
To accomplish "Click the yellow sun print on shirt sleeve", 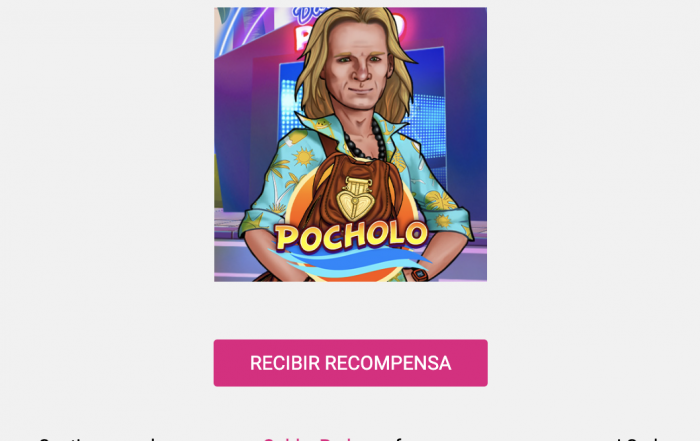I will 304,157.
